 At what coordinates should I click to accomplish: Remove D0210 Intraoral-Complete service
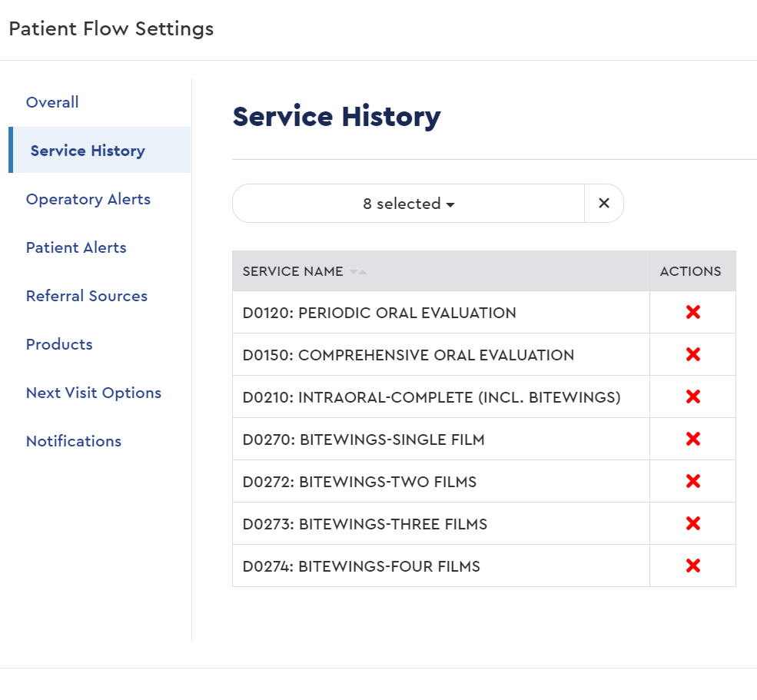click(692, 397)
